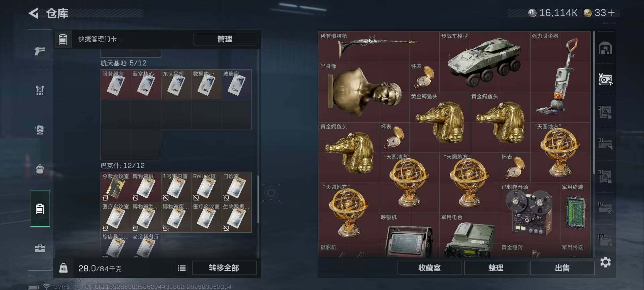
Task: Click 整理 to sort the stash
Action: 496,268
